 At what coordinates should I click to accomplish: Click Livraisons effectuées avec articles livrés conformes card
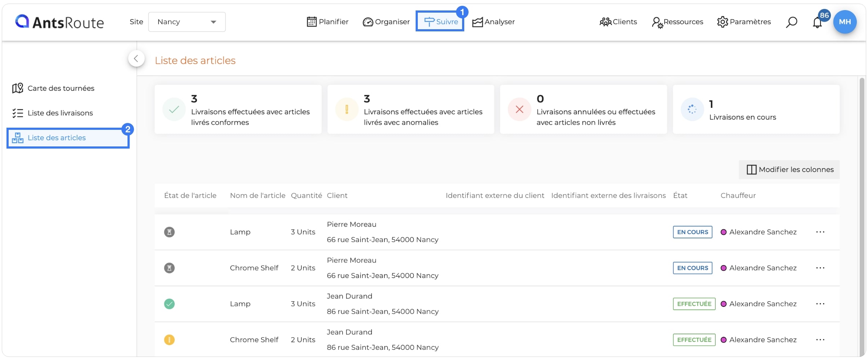pyautogui.click(x=238, y=109)
